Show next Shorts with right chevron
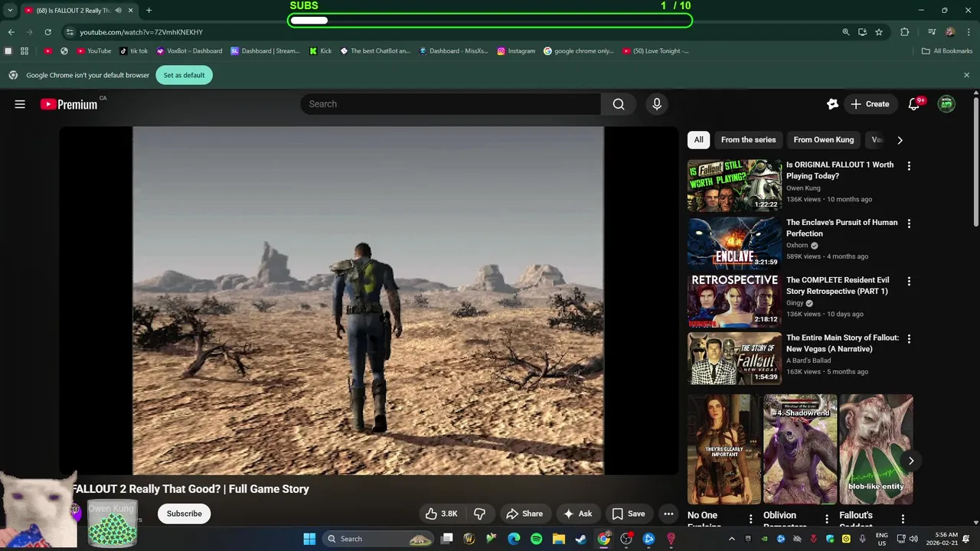Image resolution: width=980 pixels, height=551 pixels. (911, 461)
